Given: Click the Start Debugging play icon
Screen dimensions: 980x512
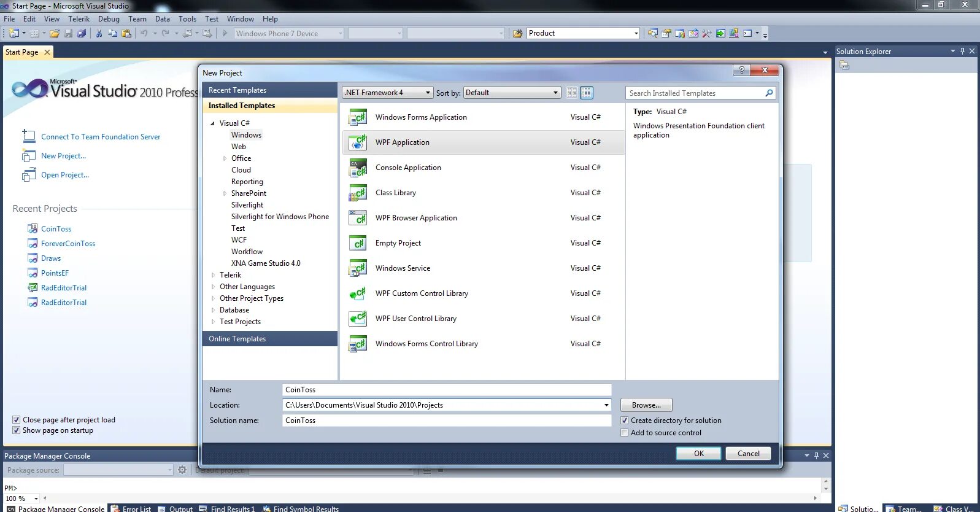Looking at the screenshot, I should point(225,33).
